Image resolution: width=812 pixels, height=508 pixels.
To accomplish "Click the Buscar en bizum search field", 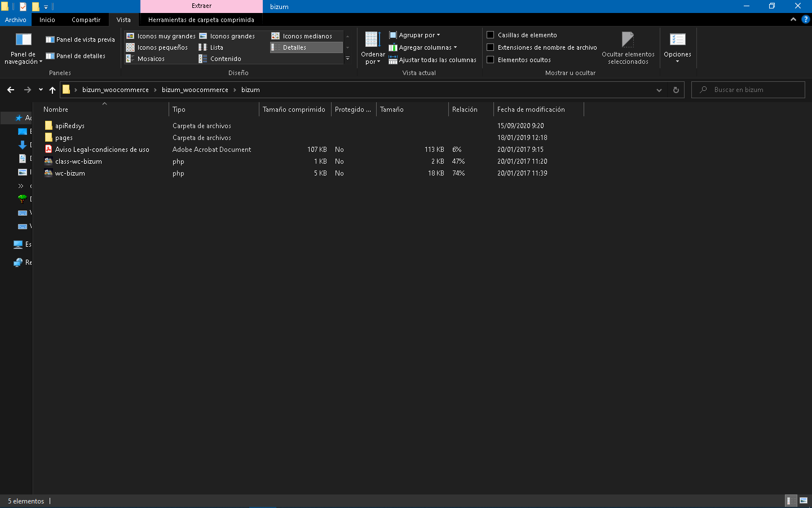I will (x=748, y=90).
